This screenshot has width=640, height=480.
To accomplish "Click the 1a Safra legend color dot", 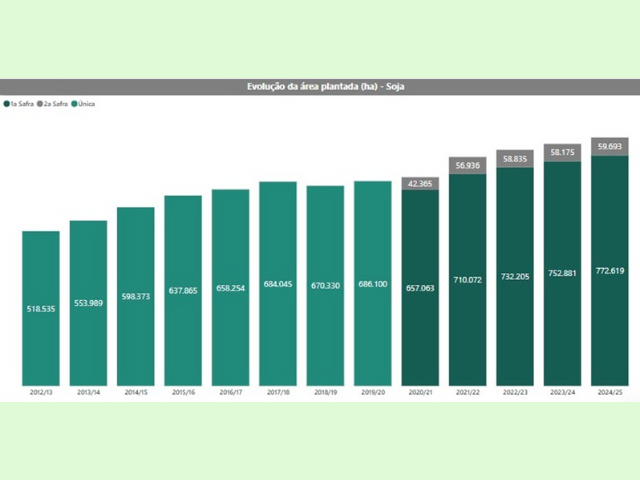I will 6,103.
